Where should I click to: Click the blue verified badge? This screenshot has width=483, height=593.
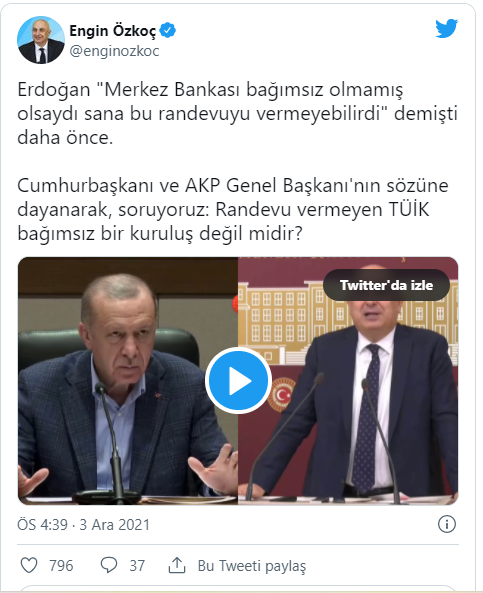(x=167, y=30)
